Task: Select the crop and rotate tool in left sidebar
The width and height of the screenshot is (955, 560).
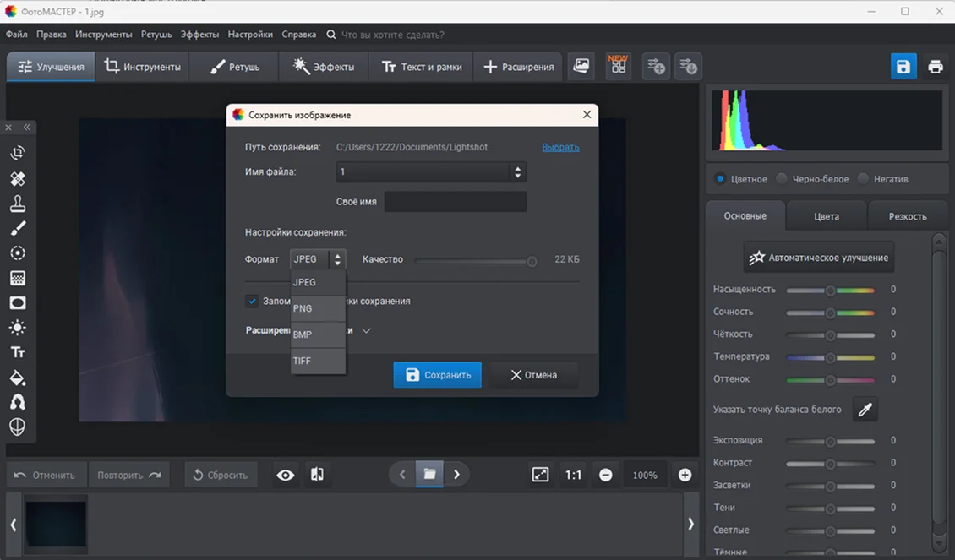Action: coord(18,153)
